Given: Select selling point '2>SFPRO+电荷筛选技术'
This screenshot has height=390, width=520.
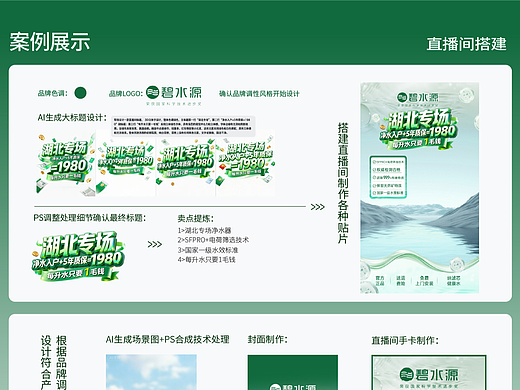Looking at the screenshot, I should [x=213, y=240].
